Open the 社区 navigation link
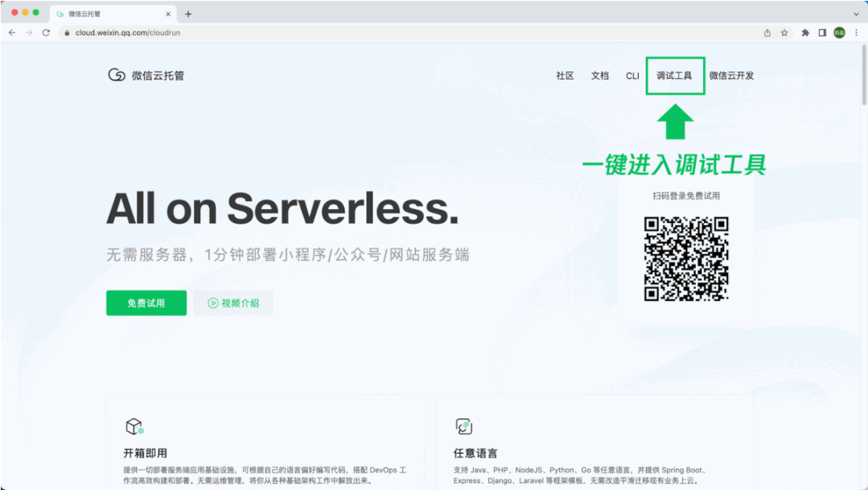The height and width of the screenshot is (490, 868). pos(565,76)
